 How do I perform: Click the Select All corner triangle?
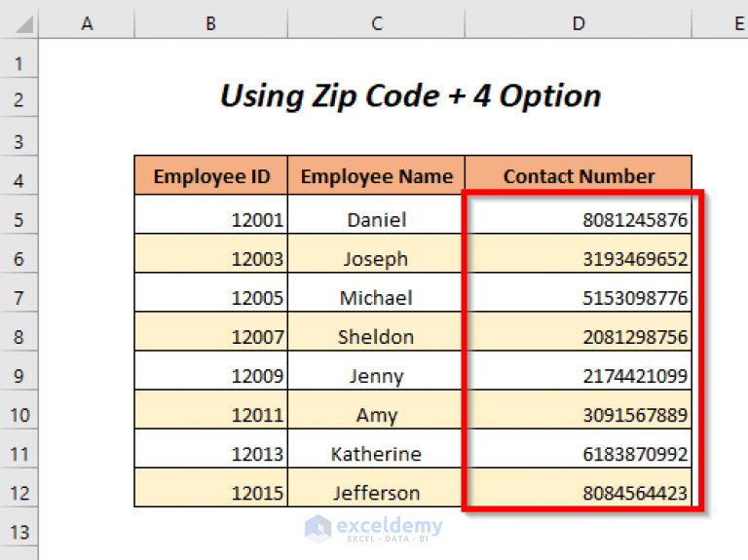pos(23,24)
